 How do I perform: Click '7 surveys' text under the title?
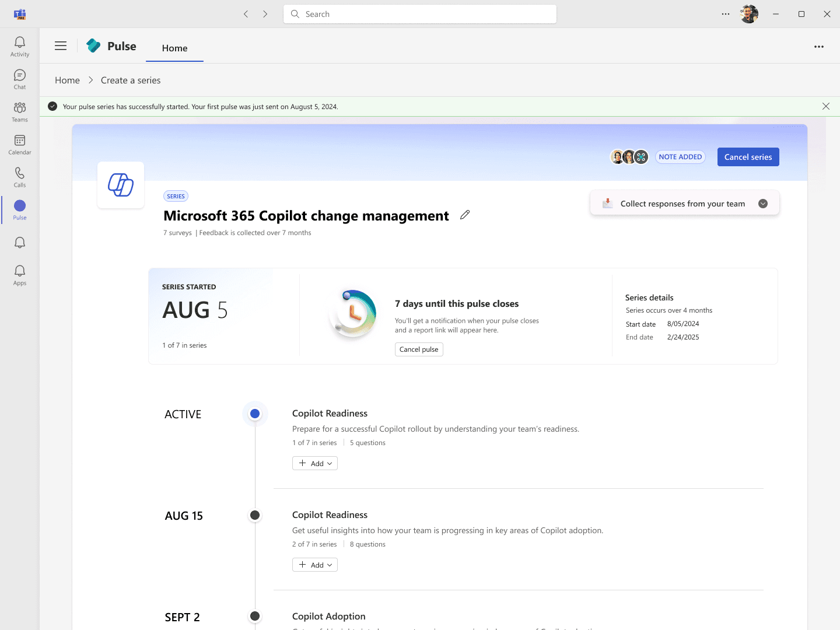pyautogui.click(x=177, y=233)
